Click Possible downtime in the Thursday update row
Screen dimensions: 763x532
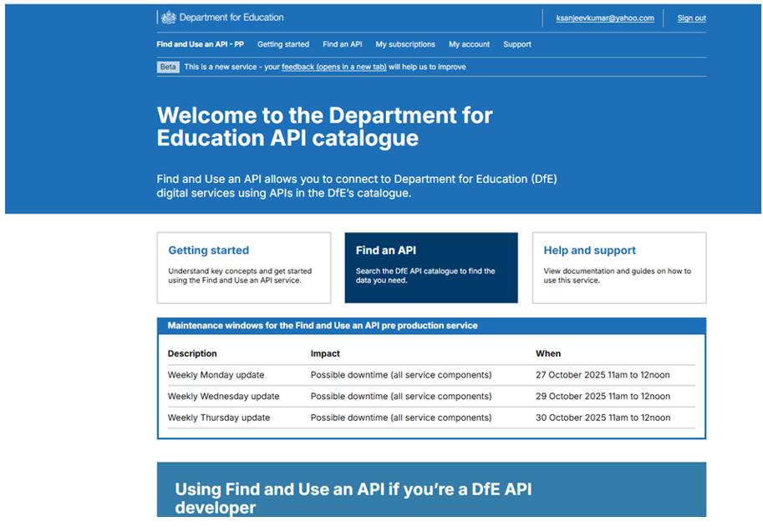(x=401, y=418)
